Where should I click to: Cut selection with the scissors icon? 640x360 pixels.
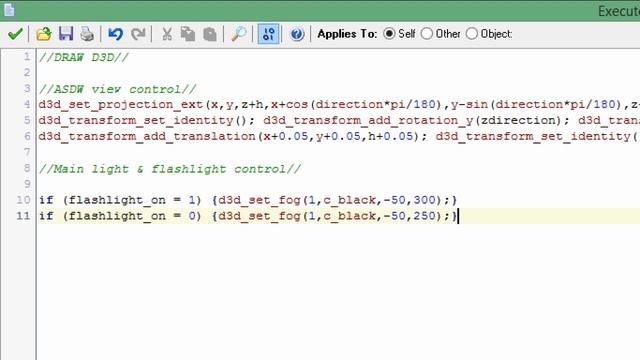coord(167,34)
